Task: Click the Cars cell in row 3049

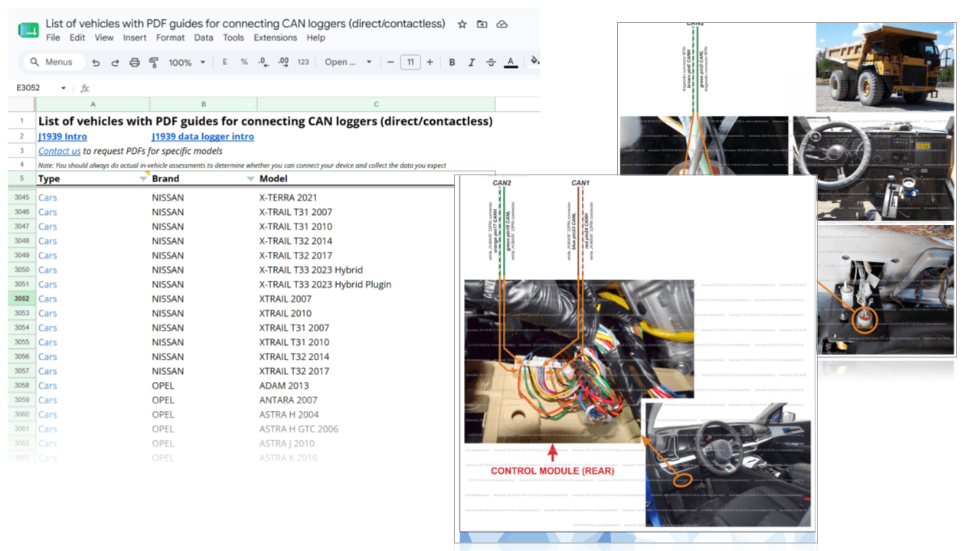Action: pos(47,256)
